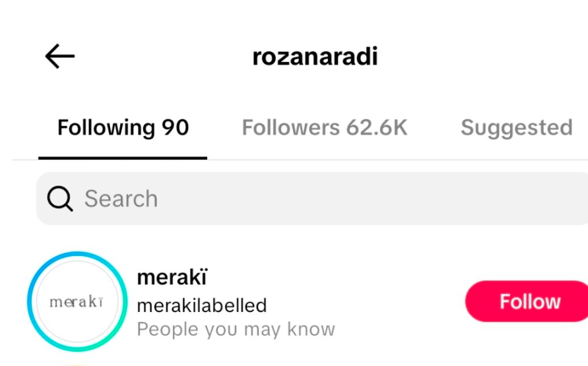Open the merakï display name

pyautogui.click(x=172, y=277)
